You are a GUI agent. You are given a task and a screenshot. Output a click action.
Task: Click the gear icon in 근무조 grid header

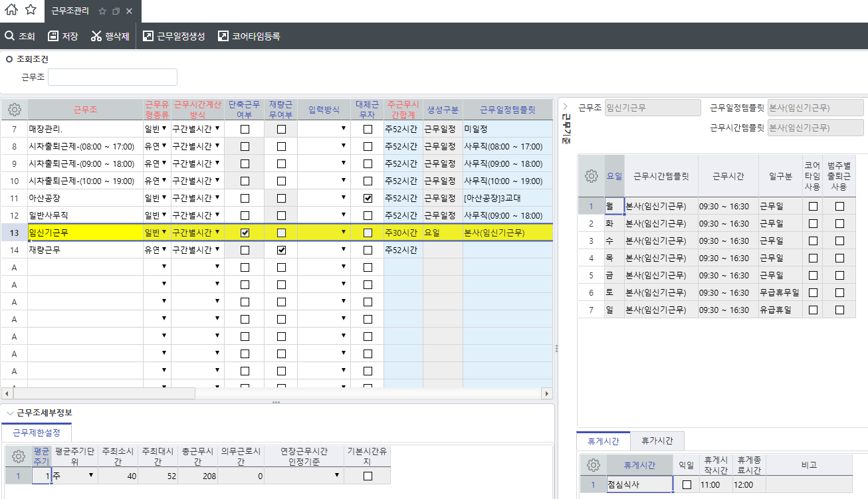click(15, 110)
